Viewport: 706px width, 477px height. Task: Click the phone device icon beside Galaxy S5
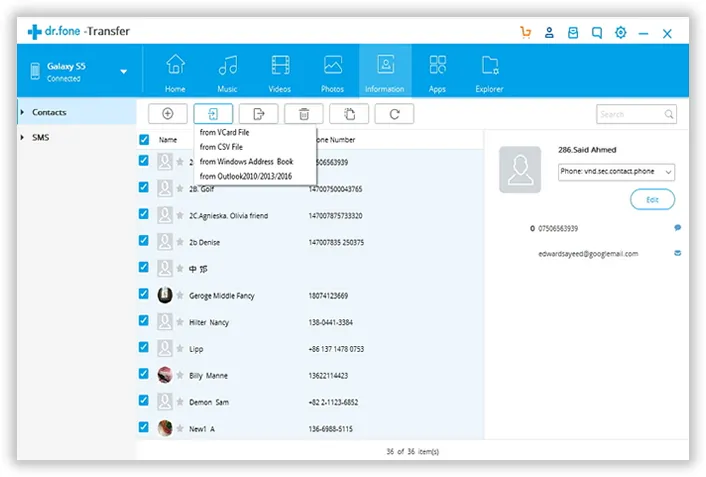(35, 72)
